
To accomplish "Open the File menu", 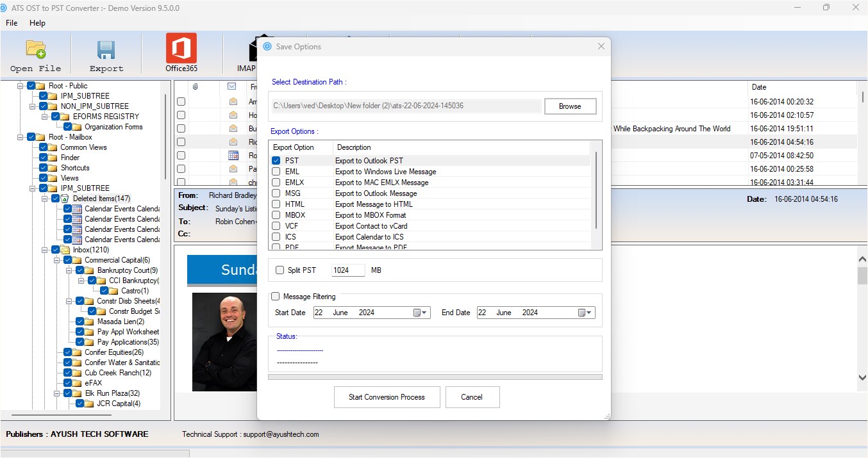I will (12, 22).
